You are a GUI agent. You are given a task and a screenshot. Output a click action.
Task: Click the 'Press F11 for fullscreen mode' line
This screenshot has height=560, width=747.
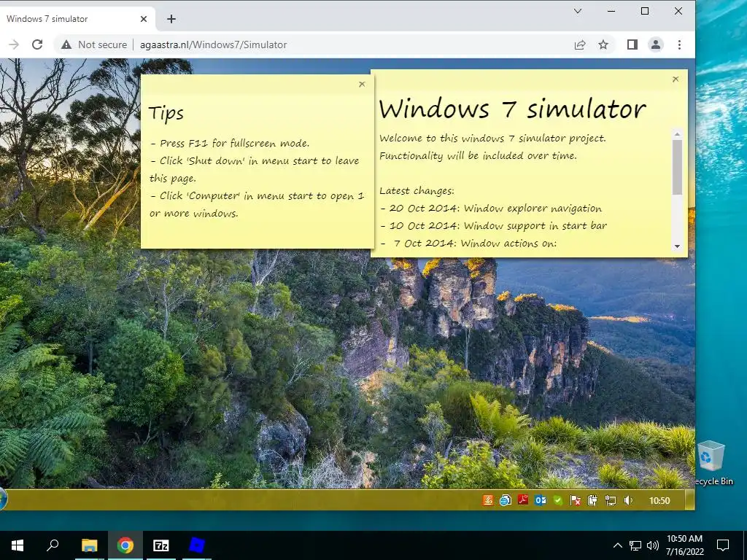(230, 144)
